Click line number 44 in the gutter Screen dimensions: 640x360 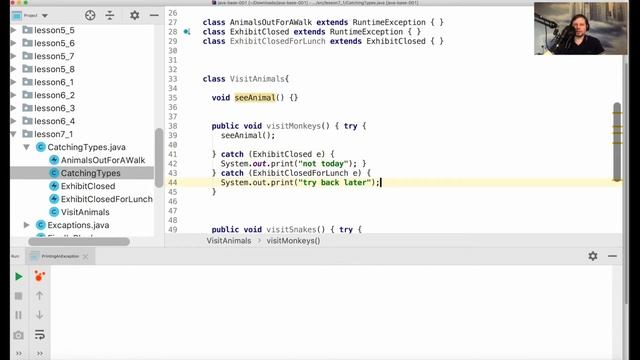point(173,182)
